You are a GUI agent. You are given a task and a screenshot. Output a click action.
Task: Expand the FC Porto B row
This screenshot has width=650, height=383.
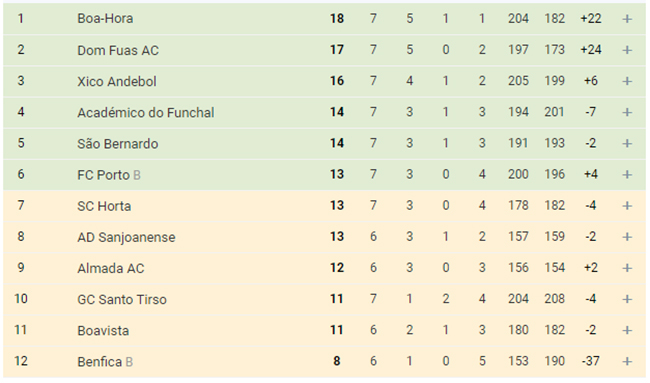(x=627, y=175)
